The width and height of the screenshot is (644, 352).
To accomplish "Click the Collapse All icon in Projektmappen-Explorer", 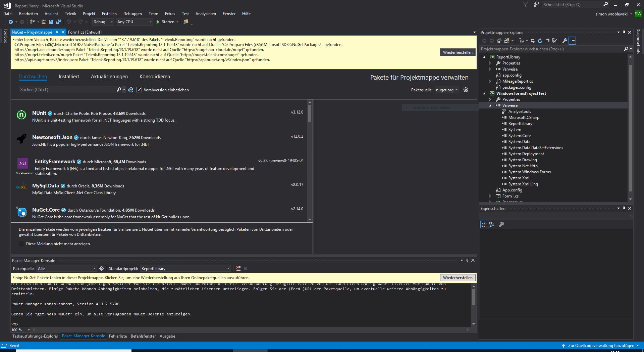I will pyautogui.click(x=547, y=41).
